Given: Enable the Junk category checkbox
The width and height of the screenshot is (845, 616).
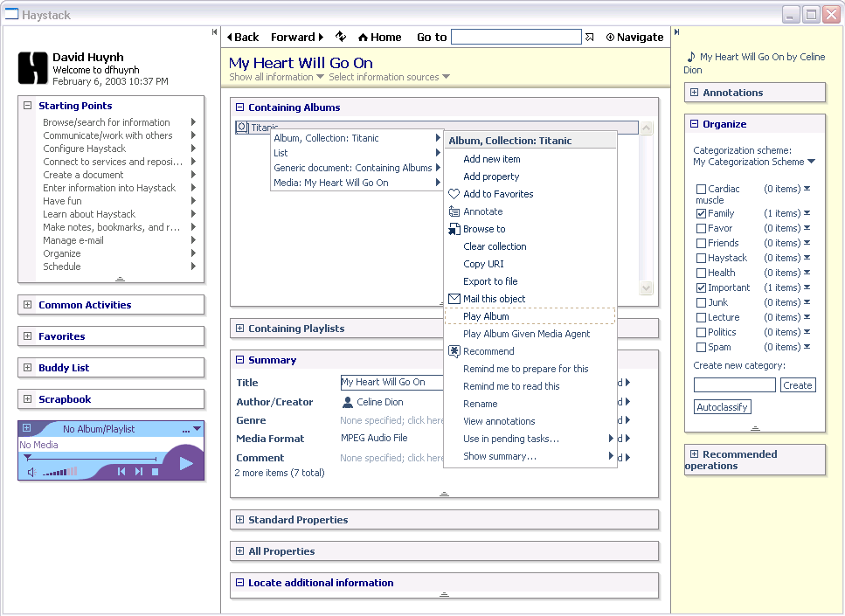Looking at the screenshot, I should click(701, 302).
